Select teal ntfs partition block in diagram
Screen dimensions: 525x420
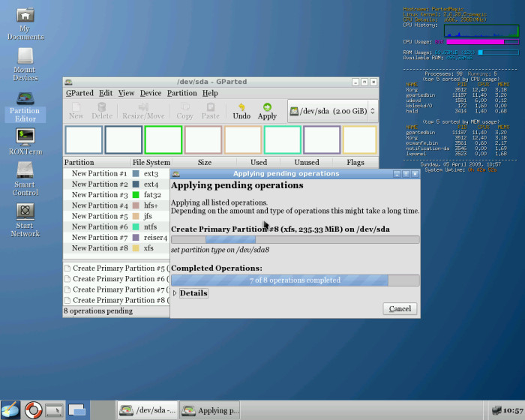click(283, 140)
